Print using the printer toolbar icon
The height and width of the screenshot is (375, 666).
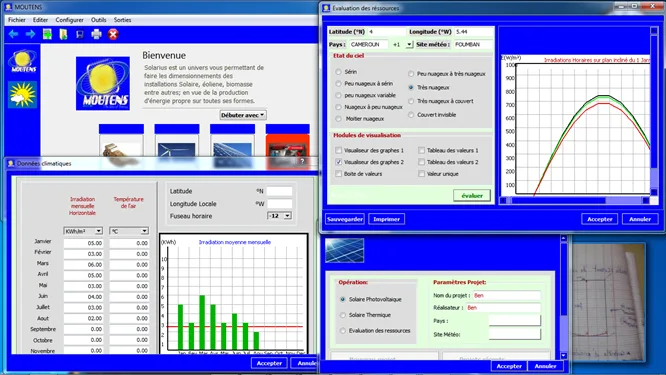(x=96, y=34)
